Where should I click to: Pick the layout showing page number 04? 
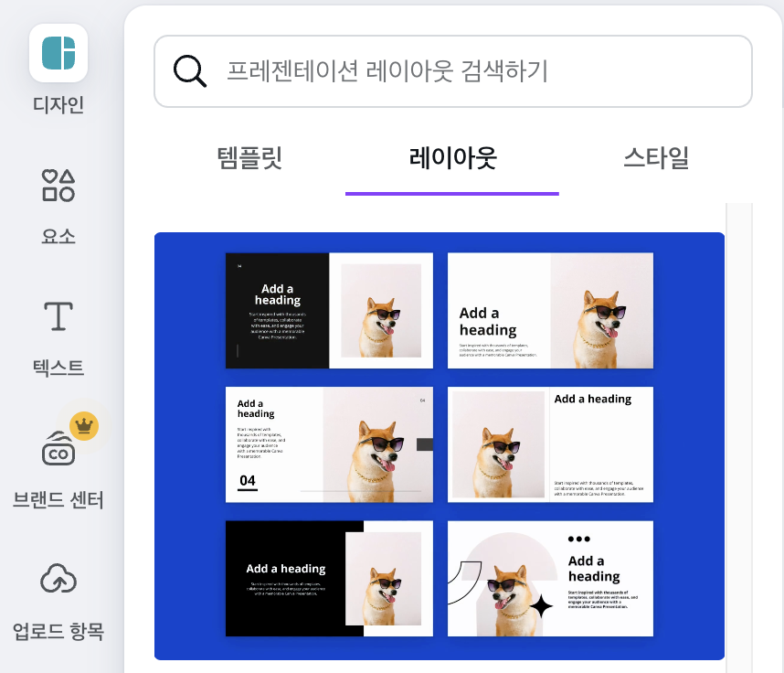[x=329, y=444]
